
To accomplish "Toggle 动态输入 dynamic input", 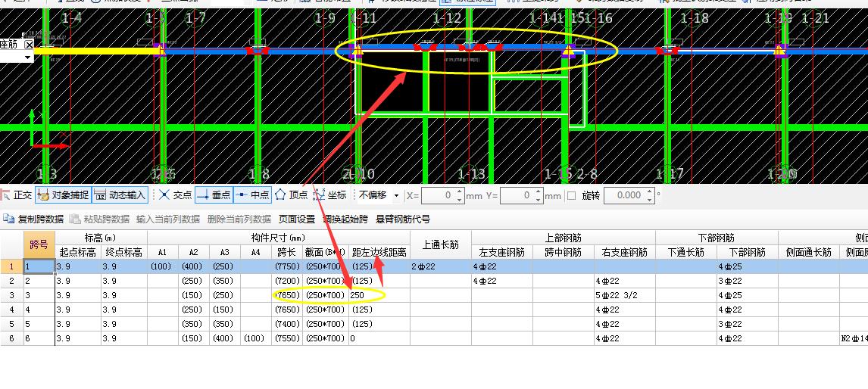I will (120, 194).
